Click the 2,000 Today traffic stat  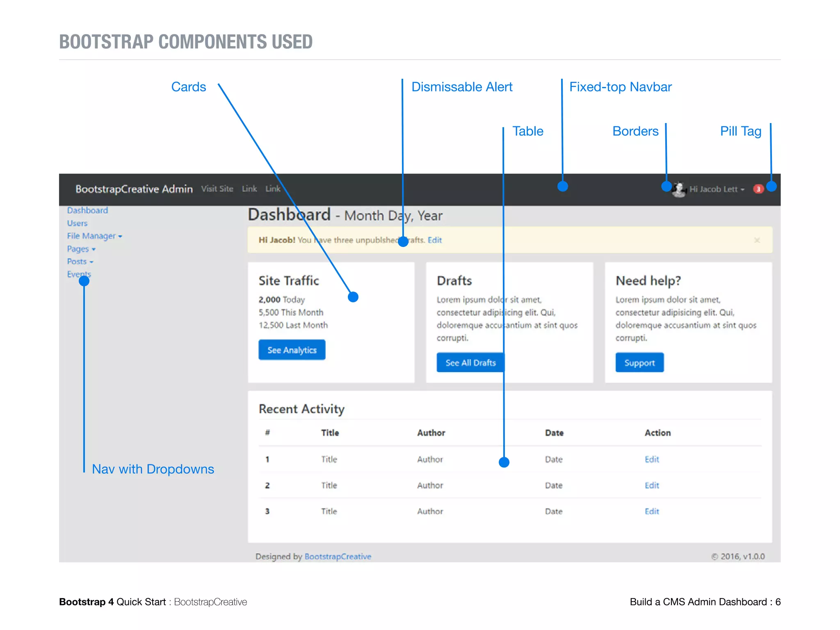click(x=282, y=300)
